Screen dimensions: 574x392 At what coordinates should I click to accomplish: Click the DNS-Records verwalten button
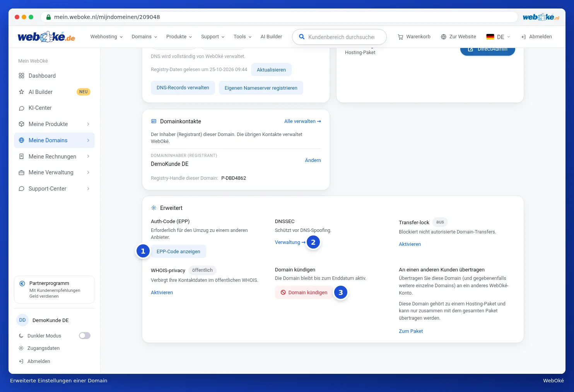point(183,88)
